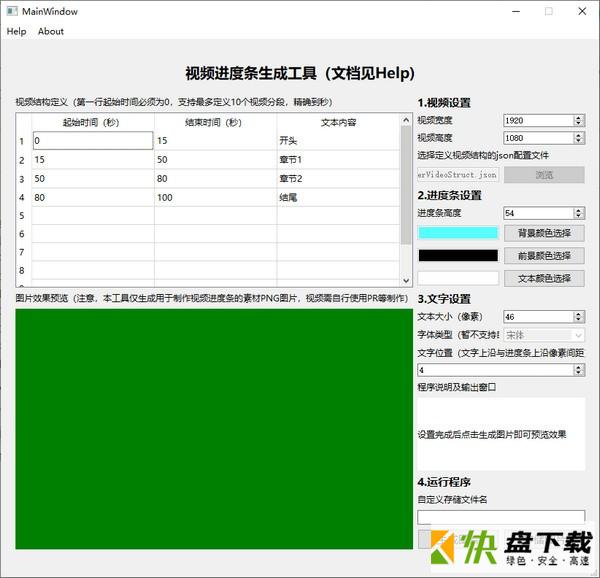Image resolution: width=600 pixels, height=578 pixels.
Task: Select text content cell 结尾
Action: click(x=338, y=197)
